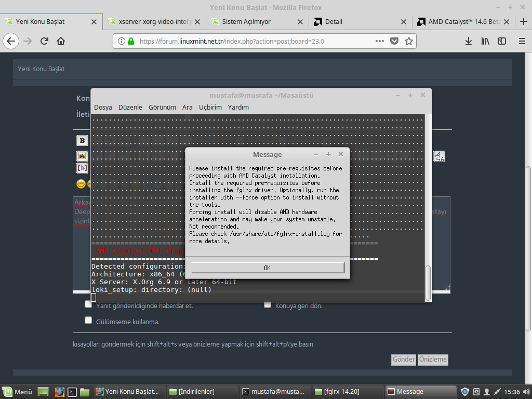The width and height of the screenshot is (532, 399).
Task: Click the Firefox page scrollbar
Action: click(528, 248)
